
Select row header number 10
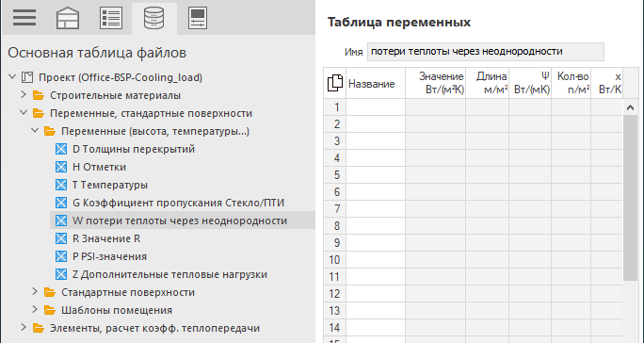point(335,260)
